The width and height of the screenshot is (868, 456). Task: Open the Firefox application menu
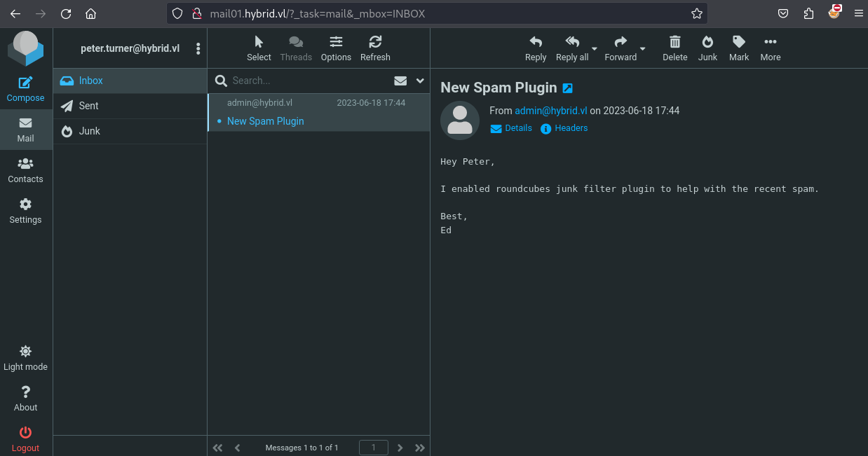point(858,13)
